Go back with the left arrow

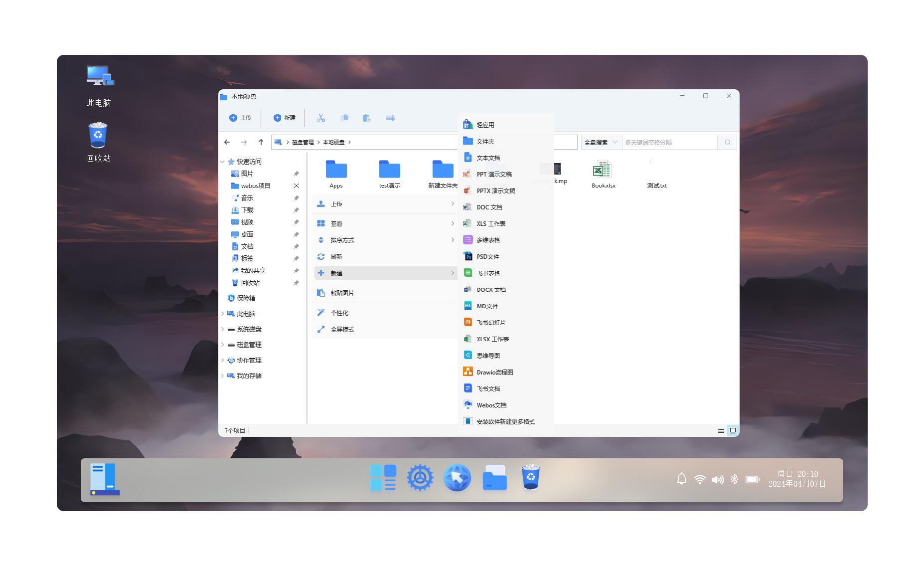(x=227, y=142)
